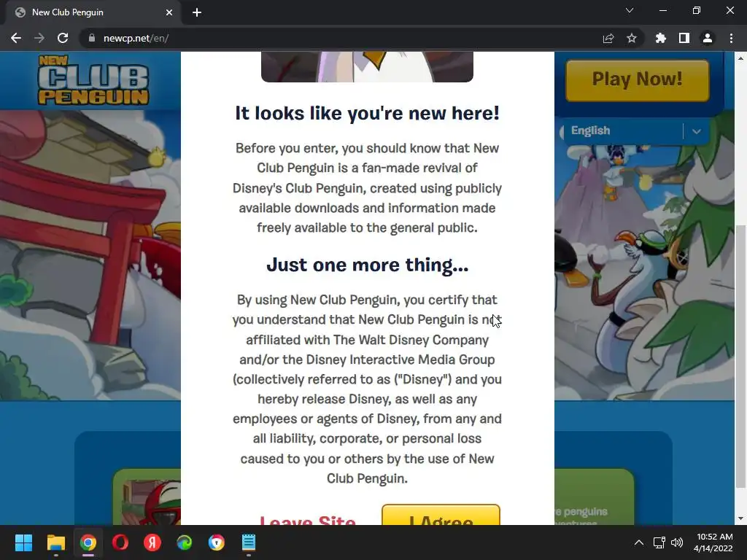The height and width of the screenshot is (560, 747).
Task: Click the red-helmet penguin thumbnail card
Action: coord(147,497)
